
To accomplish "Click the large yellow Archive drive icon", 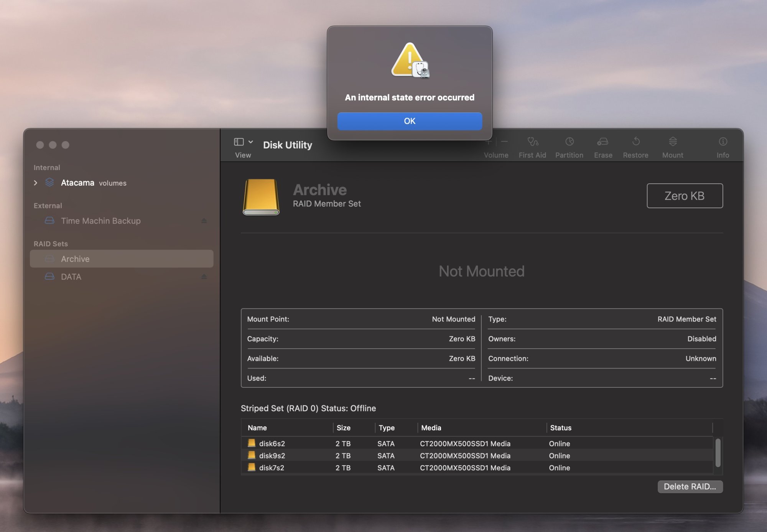I will tap(261, 197).
